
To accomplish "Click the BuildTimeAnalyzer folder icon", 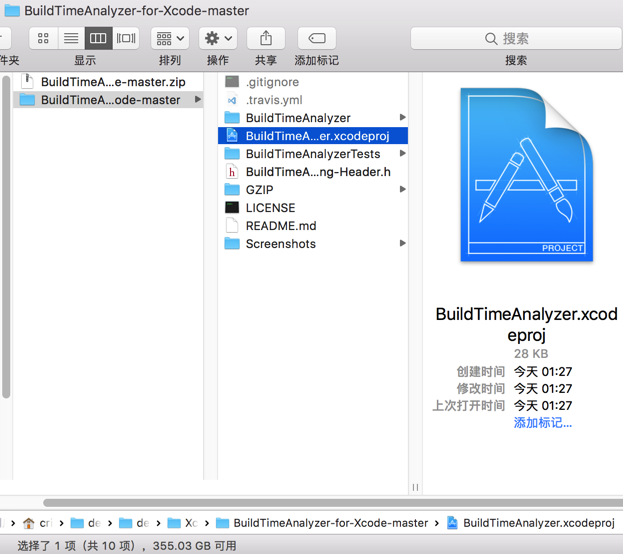I will [232, 118].
